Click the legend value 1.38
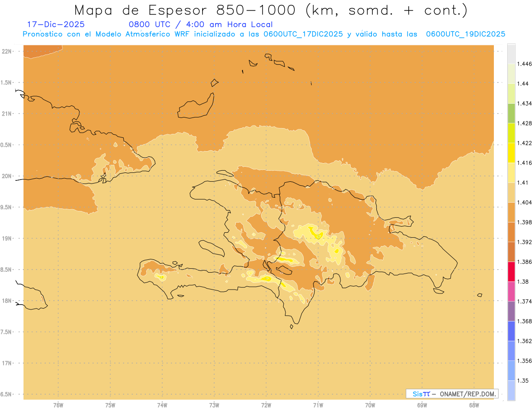 pyautogui.click(x=522, y=282)
